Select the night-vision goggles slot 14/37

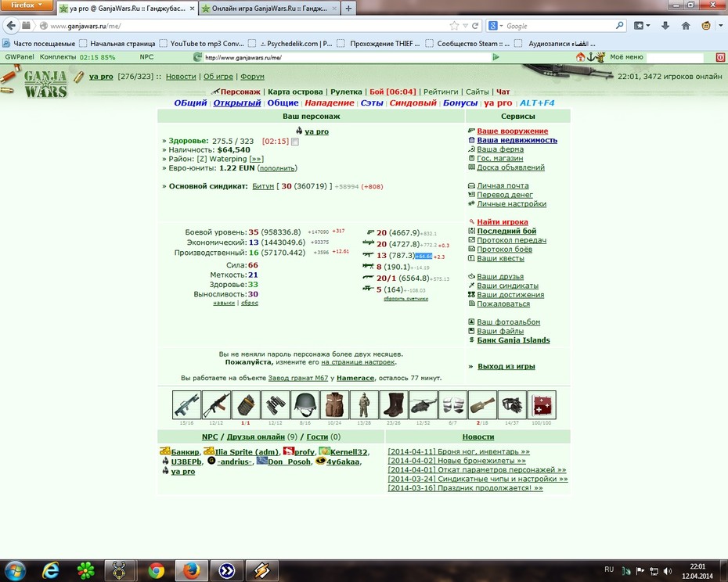(x=512, y=404)
